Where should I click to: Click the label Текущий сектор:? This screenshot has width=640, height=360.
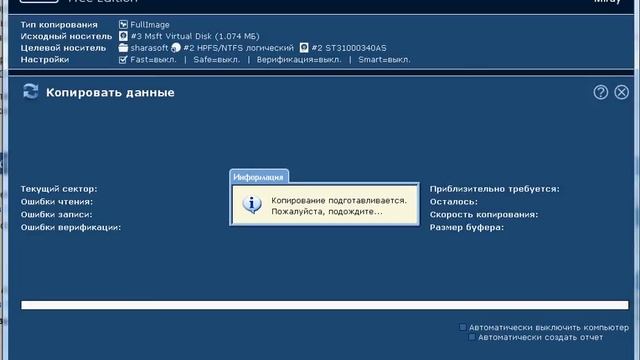(x=59, y=189)
